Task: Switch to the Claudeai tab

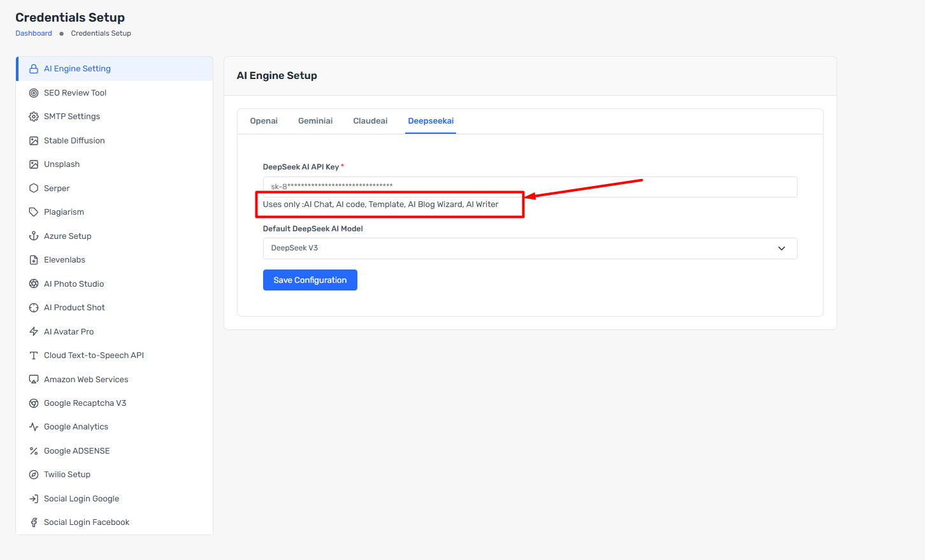Action: pyautogui.click(x=370, y=121)
